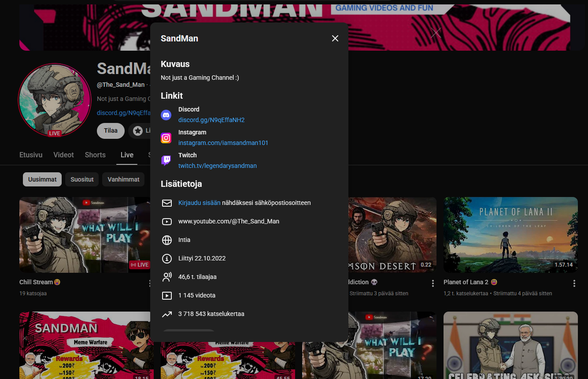This screenshot has height=379, width=588.
Task: Click the email envelope icon
Action: point(167,203)
